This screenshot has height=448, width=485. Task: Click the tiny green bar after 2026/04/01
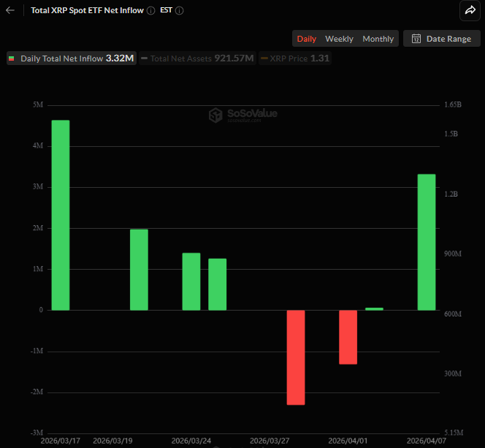(x=374, y=308)
